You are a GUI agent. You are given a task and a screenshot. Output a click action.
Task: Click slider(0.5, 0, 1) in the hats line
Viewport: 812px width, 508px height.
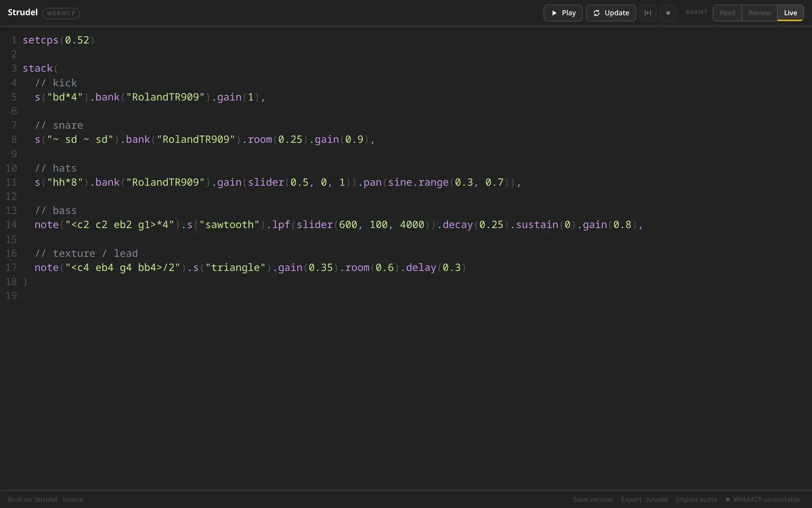click(299, 182)
